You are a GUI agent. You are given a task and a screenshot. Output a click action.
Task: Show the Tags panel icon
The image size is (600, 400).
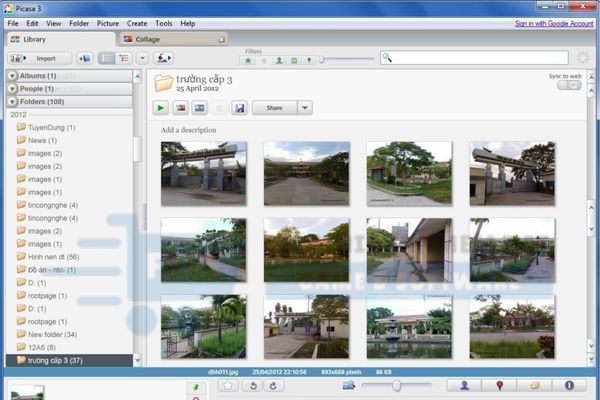tap(534, 385)
